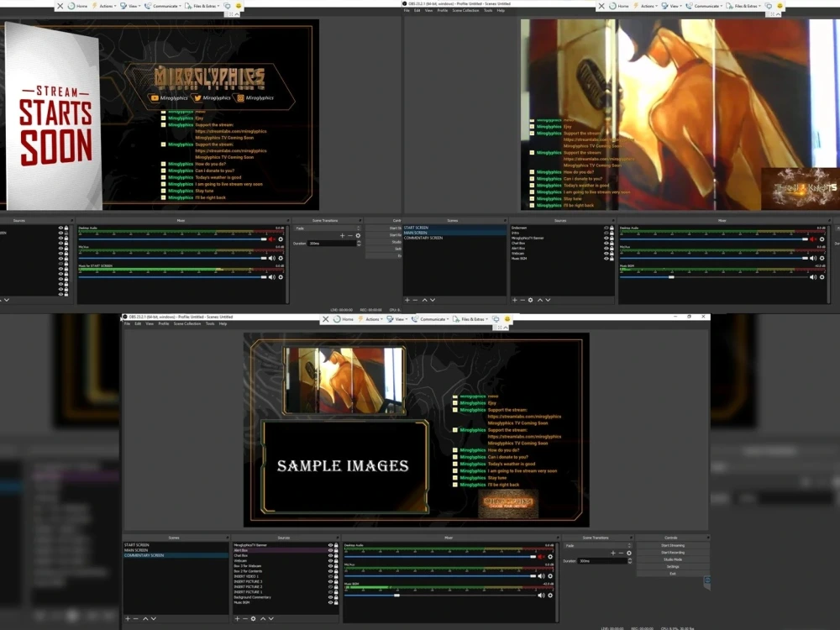The width and height of the screenshot is (840, 630).
Task: Click Home in bottom TeamViewer toolbar
Action: coord(344,318)
